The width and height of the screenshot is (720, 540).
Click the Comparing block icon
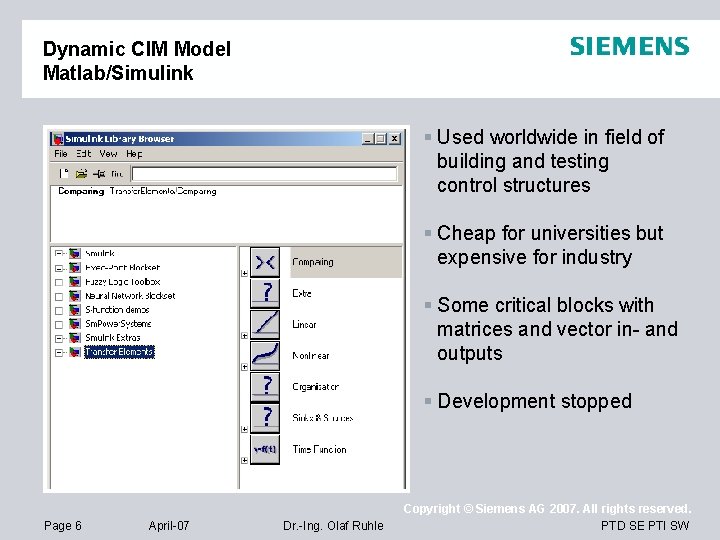(265, 262)
